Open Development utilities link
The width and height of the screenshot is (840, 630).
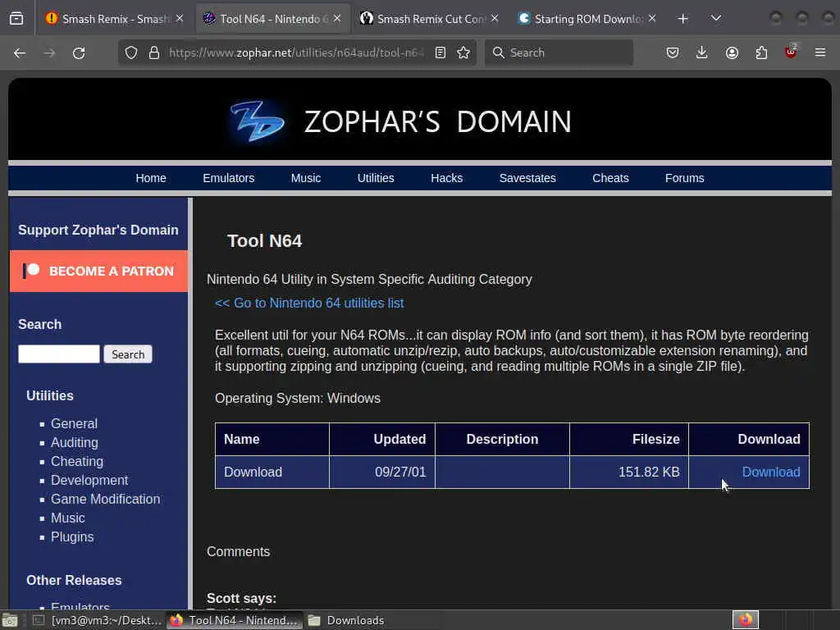(x=89, y=480)
